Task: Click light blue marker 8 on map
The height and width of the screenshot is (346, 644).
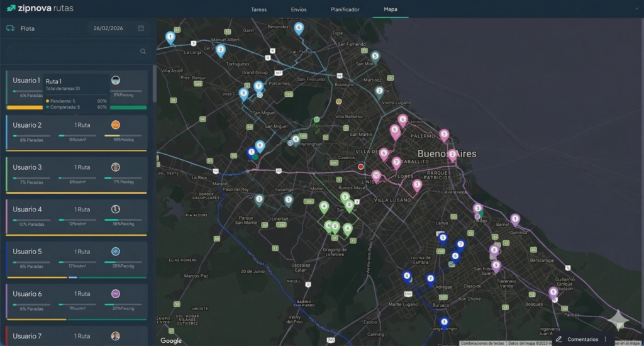Action: point(243,94)
